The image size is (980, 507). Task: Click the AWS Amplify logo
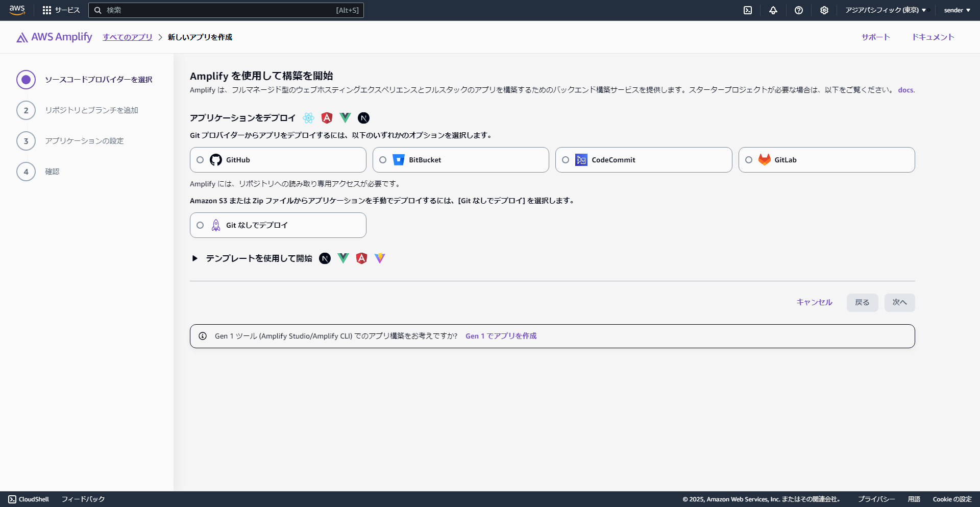click(x=55, y=37)
